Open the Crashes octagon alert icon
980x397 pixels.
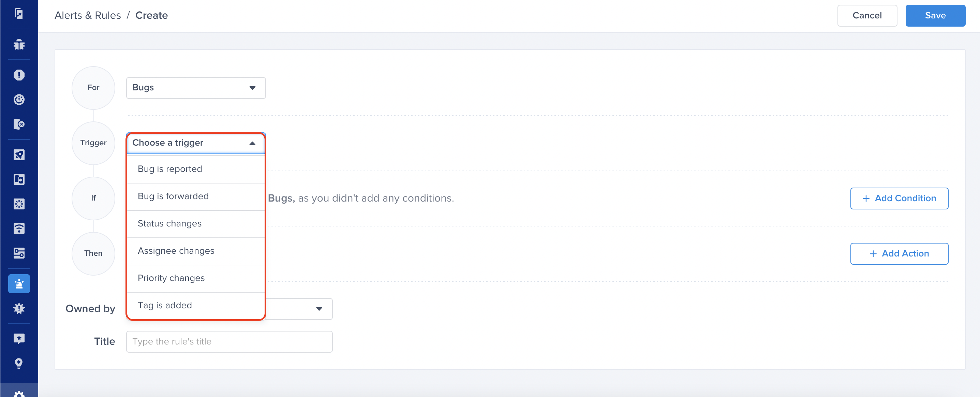point(19,75)
